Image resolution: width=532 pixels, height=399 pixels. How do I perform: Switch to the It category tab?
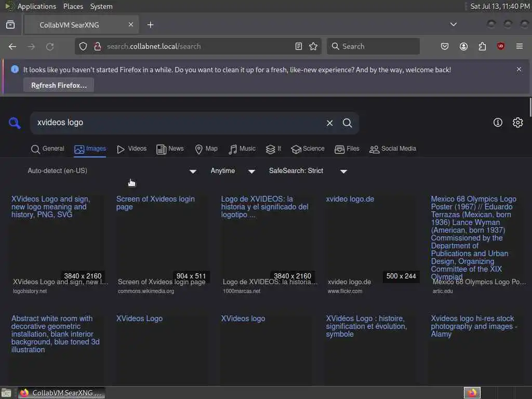tap(273, 149)
